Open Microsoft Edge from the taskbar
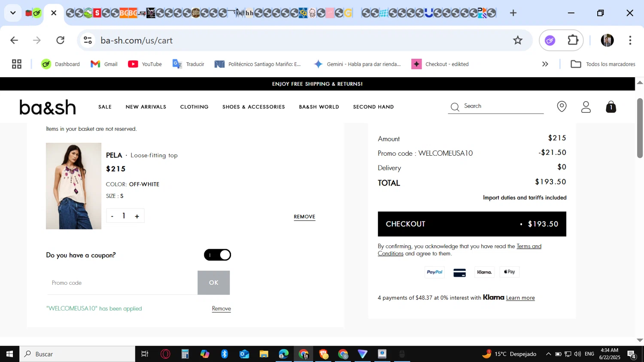The image size is (644, 362). coord(284,354)
